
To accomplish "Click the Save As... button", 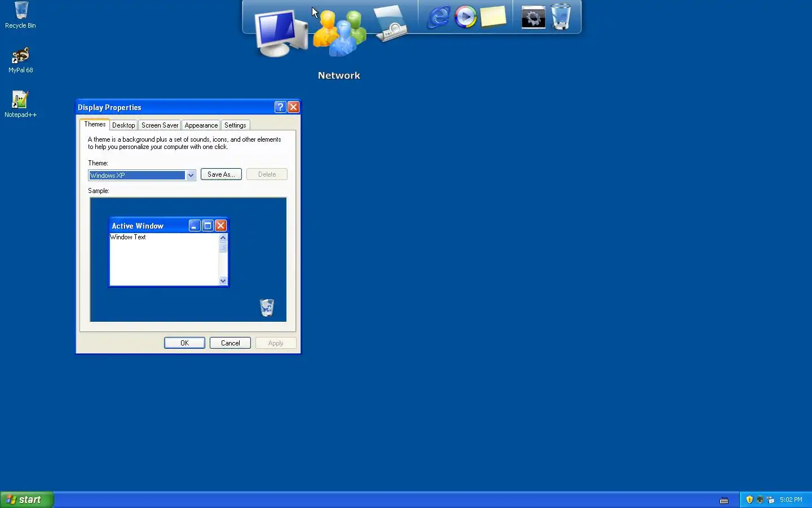I will point(221,174).
